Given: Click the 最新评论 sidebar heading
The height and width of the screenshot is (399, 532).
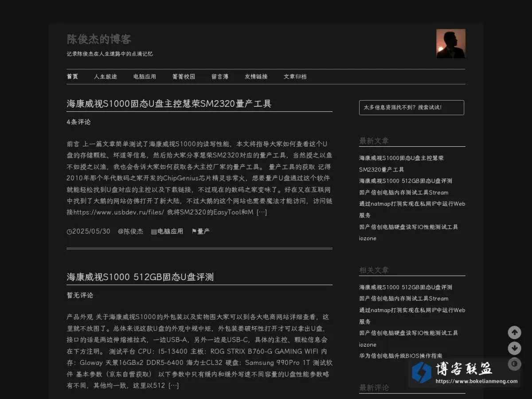Looking at the screenshot, I should click(374, 388).
